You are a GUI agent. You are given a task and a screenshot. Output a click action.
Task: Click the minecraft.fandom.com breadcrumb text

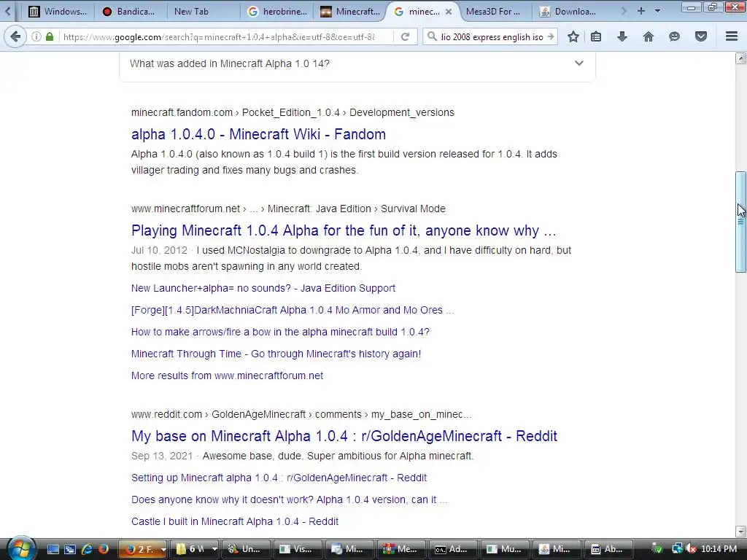(182, 112)
